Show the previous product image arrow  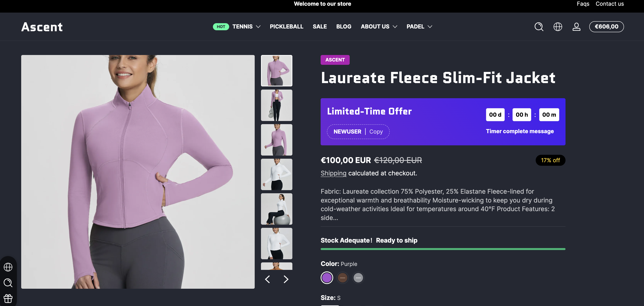pyautogui.click(x=267, y=279)
